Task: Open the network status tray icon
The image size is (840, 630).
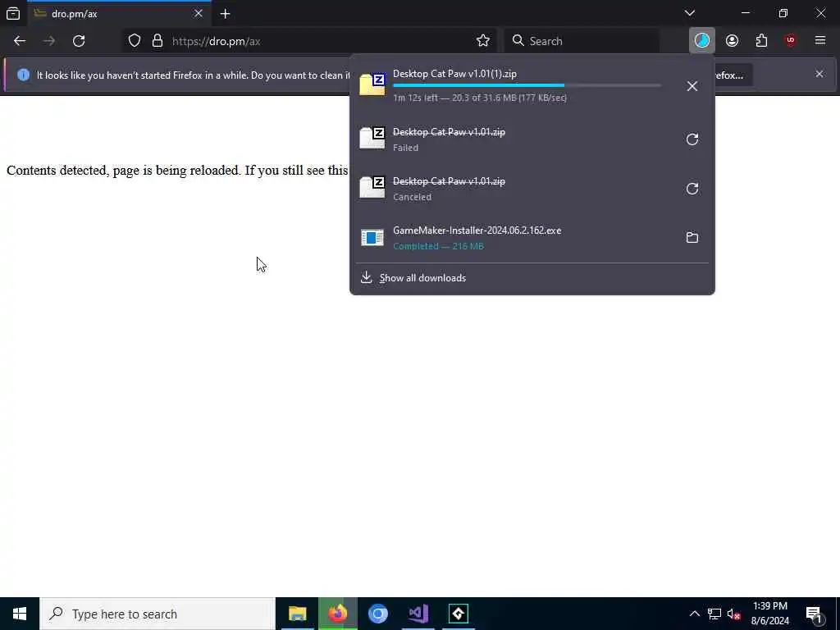Action: coord(714,614)
